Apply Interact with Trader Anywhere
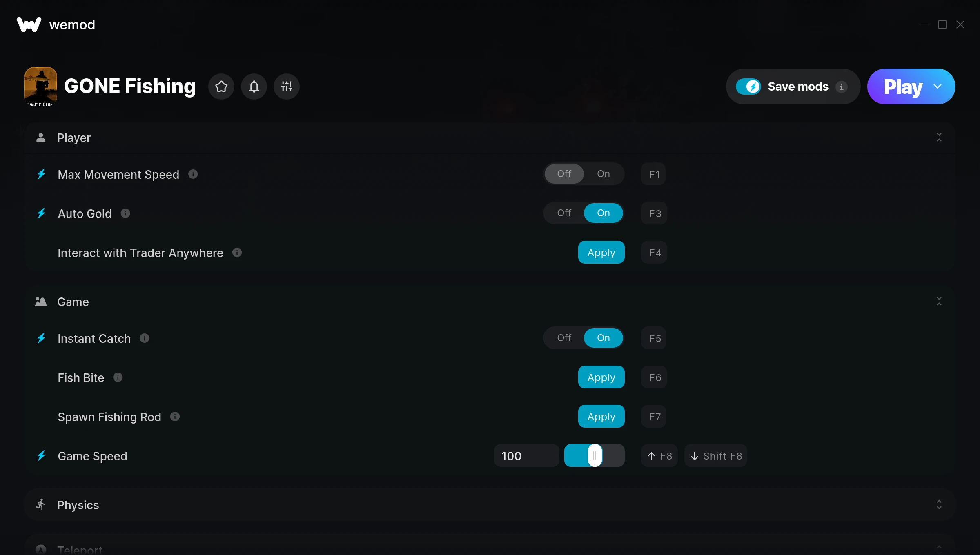Image resolution: width=980 pixels, height=555 pixels. pyautogui.click(x=601, y=253)
